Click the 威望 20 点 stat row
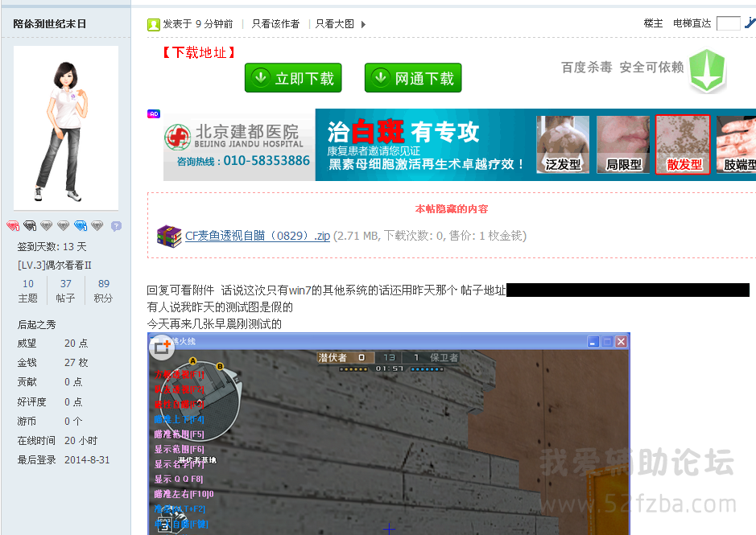The image size is (756, 535). coord(53,344)
